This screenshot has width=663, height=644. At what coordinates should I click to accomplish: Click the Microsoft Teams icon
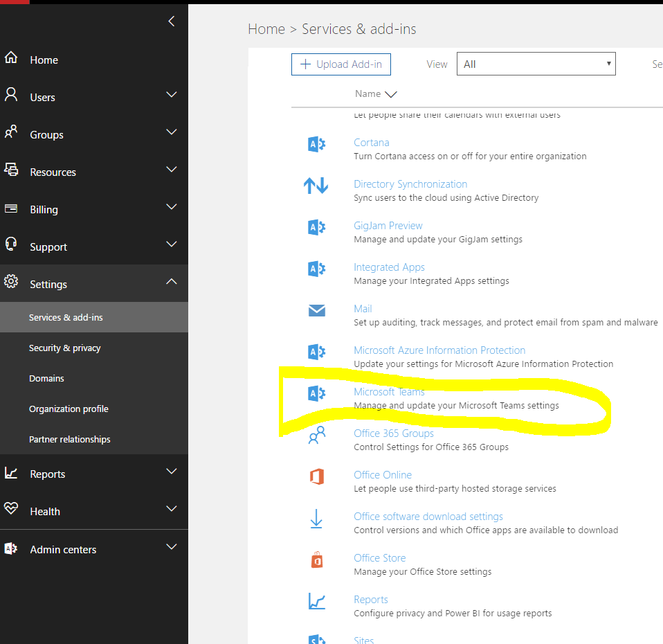(x=316, y=393)
